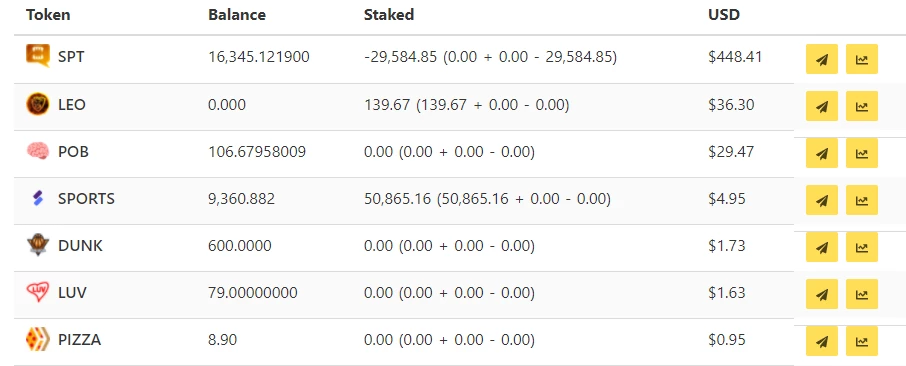906x366 pixels.
Task: Open PIZZA chart icon
Action: tap(862, 341)
